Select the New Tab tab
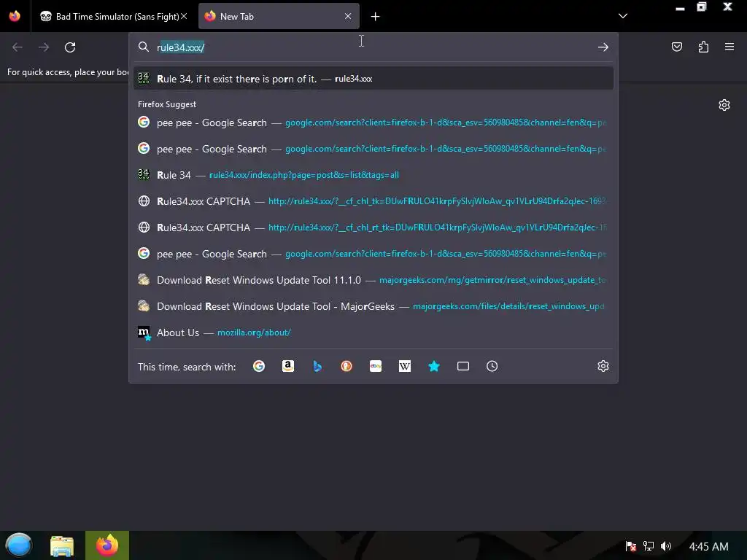 coord(279,16)
